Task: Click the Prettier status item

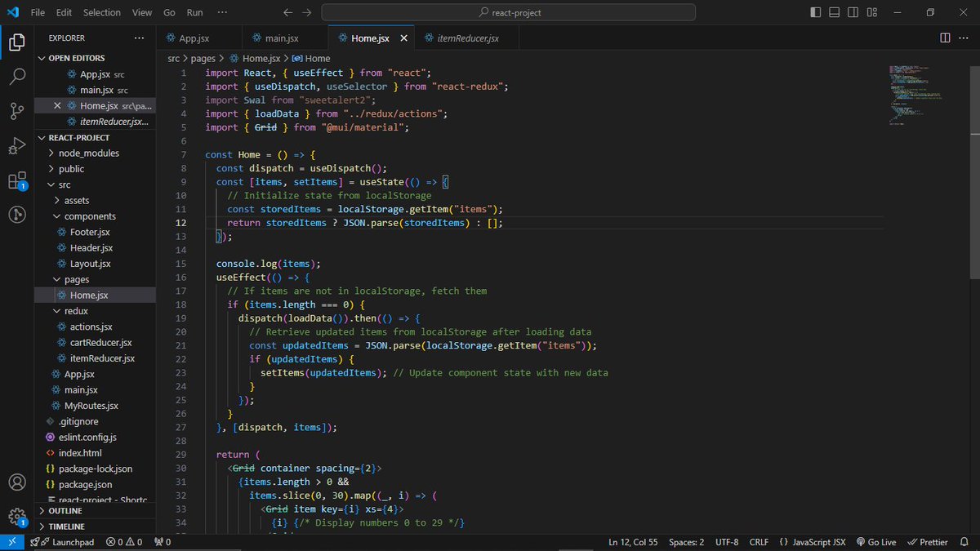Action: [x=928, y=542]
